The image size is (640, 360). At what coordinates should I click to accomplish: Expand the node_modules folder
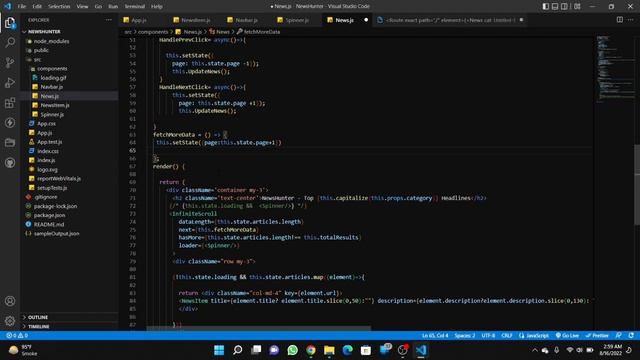coord(51,41)
